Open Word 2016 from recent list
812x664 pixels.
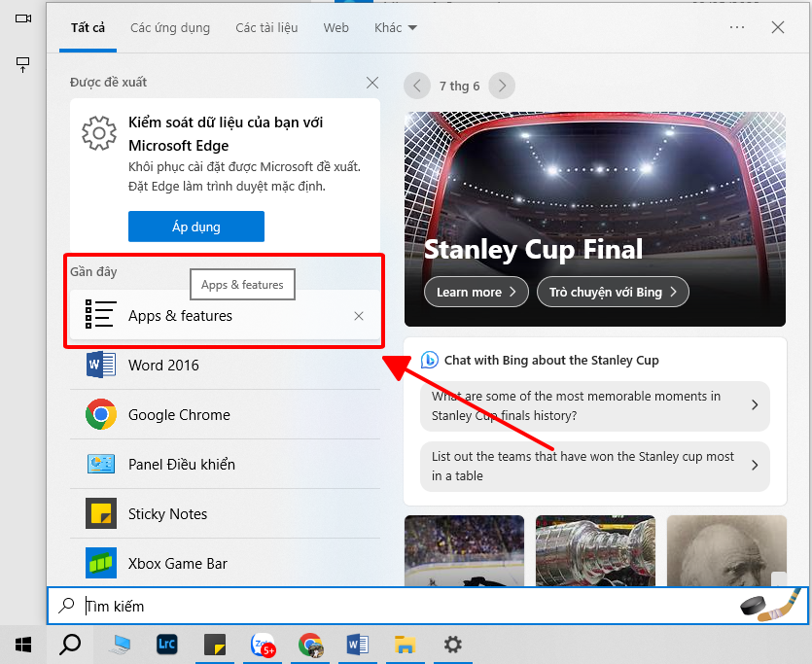click(x=225, y=365)
